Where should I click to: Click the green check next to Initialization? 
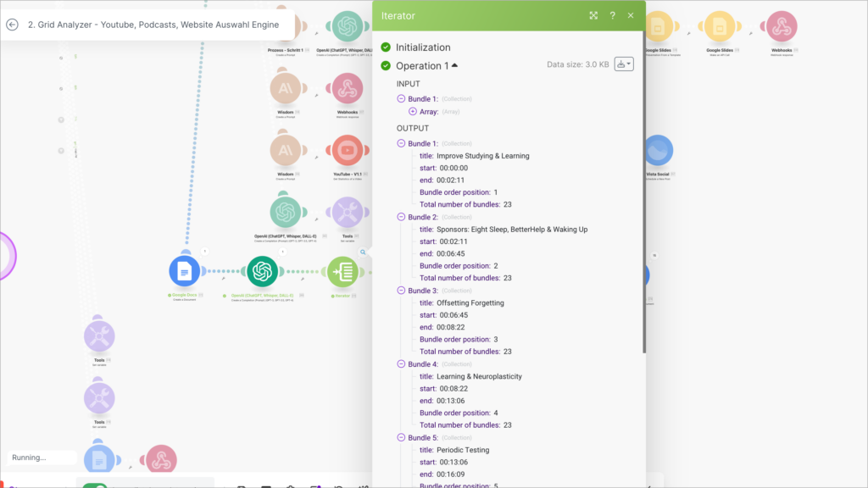click(x=386, y=47)
